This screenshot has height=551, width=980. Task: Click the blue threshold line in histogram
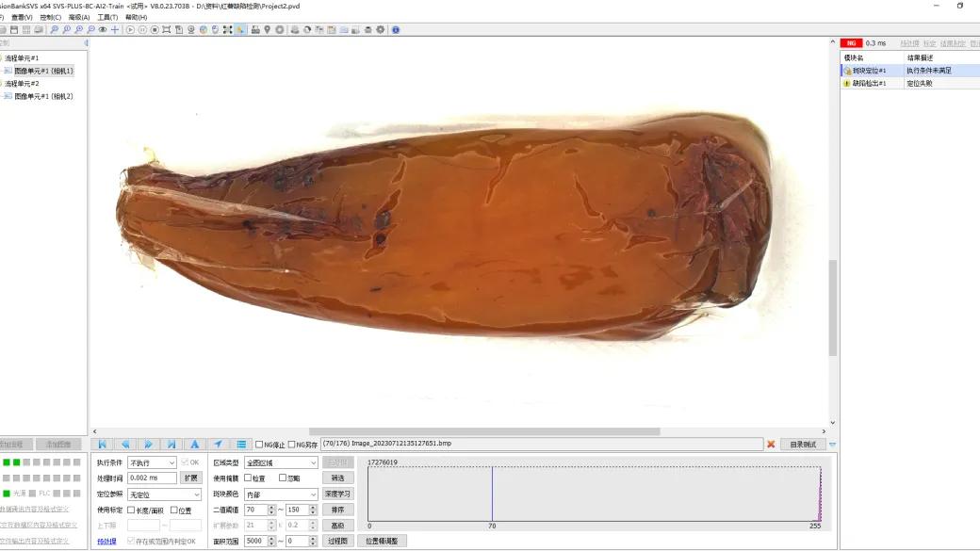tap(492, 494)
